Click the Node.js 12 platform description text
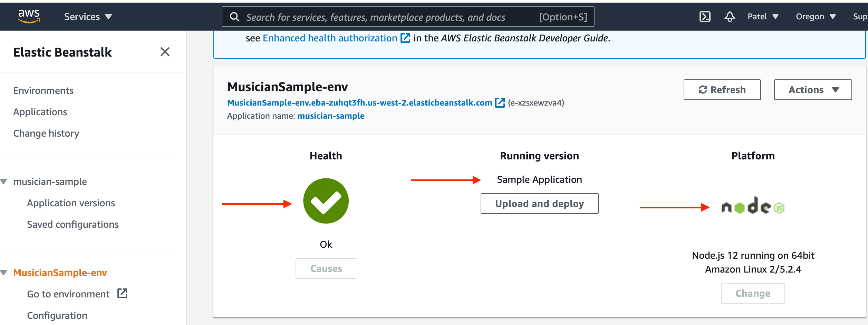This screenshot has height=325, width=868. click(753, 262)
